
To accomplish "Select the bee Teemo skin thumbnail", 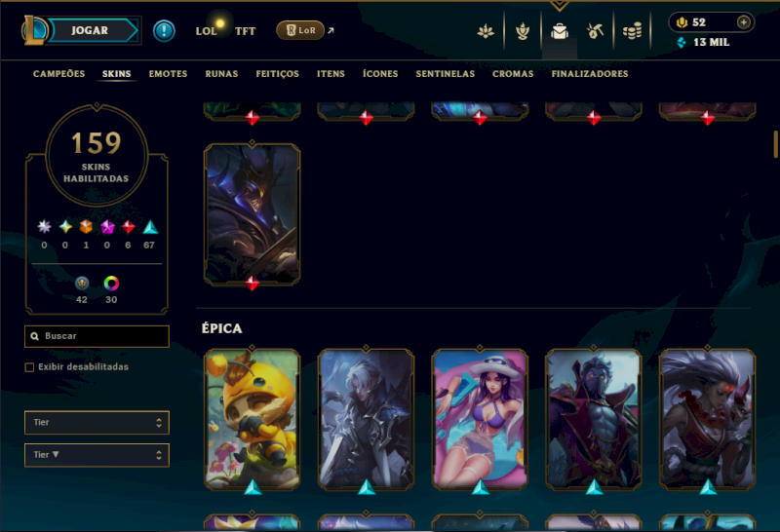I will click(x=253, y=419).
